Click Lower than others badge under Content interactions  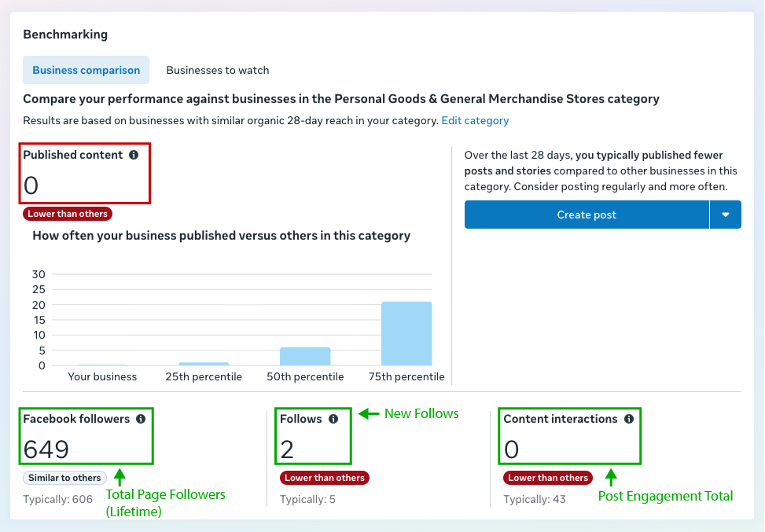click(548, 478)
